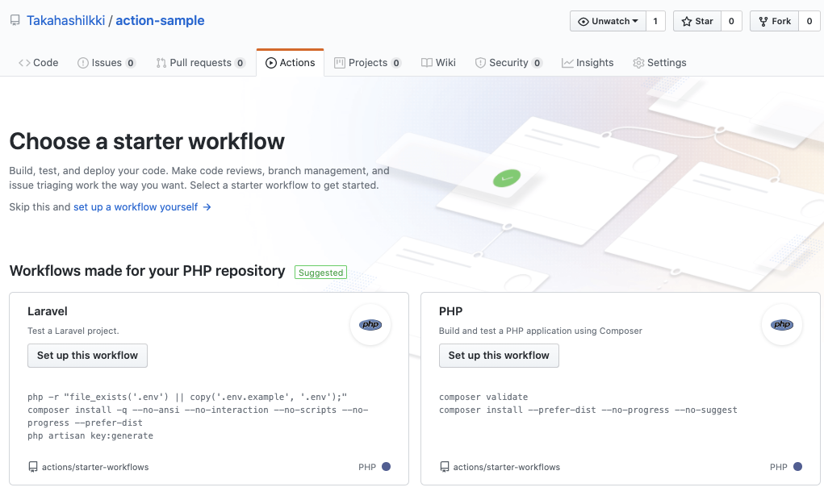Click repo icon beside starter-workflows on PHP card

pos(445,467)
